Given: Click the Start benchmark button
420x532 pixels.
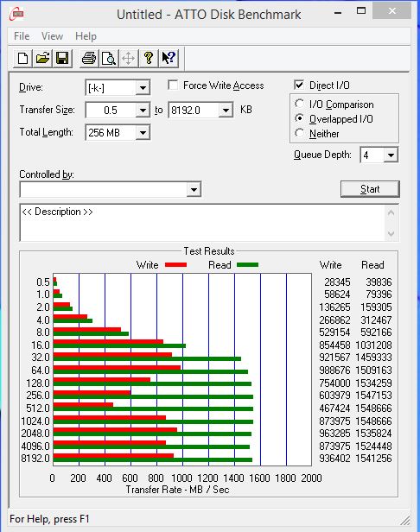Looking at the screenshot, I should [370, 188].
